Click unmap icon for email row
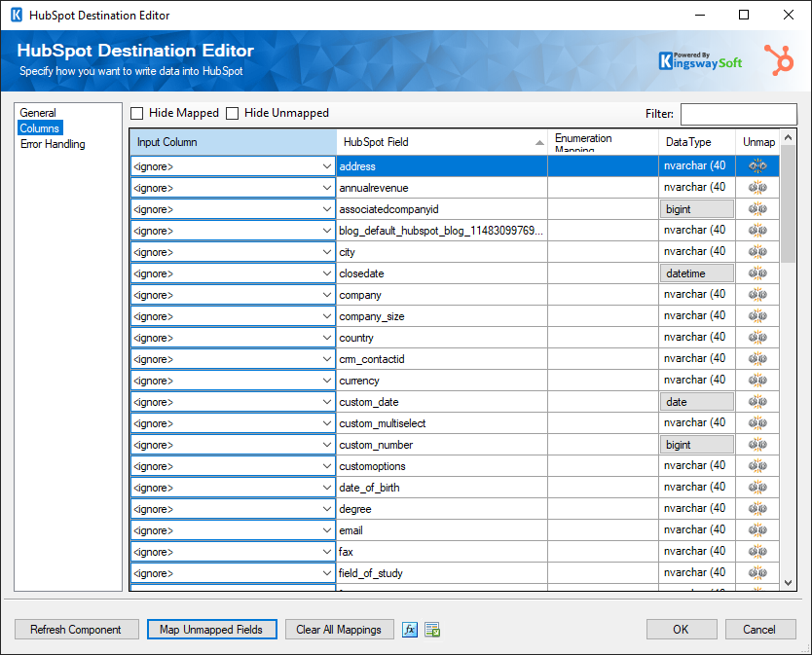Screen dimensions: 812x655 tap(757, 530)
